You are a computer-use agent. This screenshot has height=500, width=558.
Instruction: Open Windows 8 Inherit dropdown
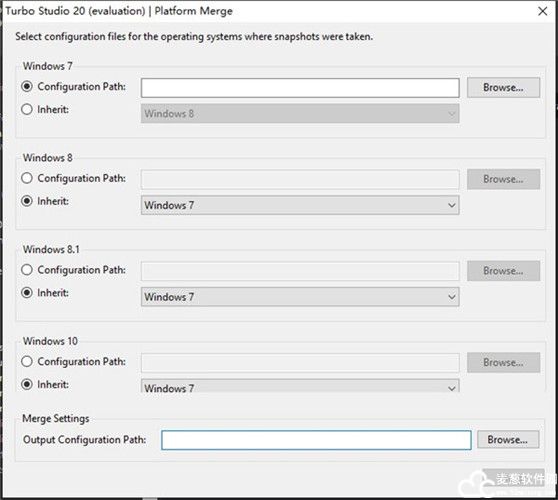tap(300, 205)
